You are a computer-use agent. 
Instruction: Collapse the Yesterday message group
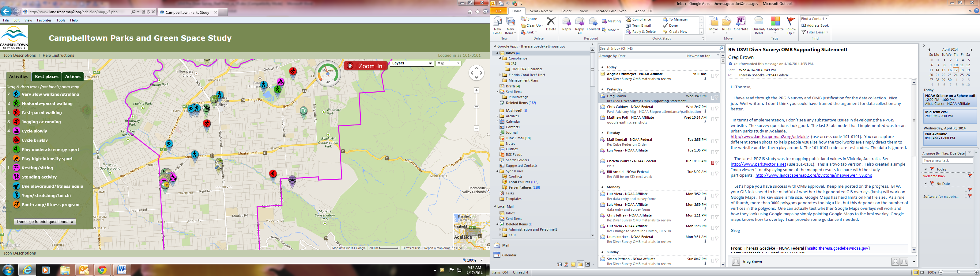pyautogui.click(x=603, y=89)
